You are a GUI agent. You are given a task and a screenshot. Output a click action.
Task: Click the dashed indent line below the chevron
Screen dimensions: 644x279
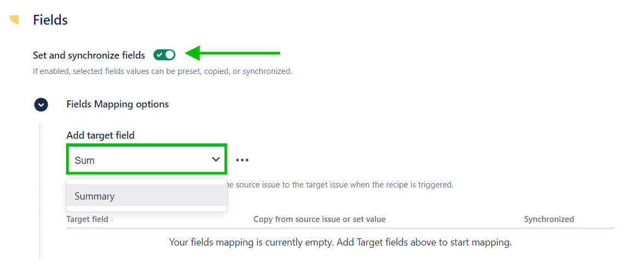39,192
